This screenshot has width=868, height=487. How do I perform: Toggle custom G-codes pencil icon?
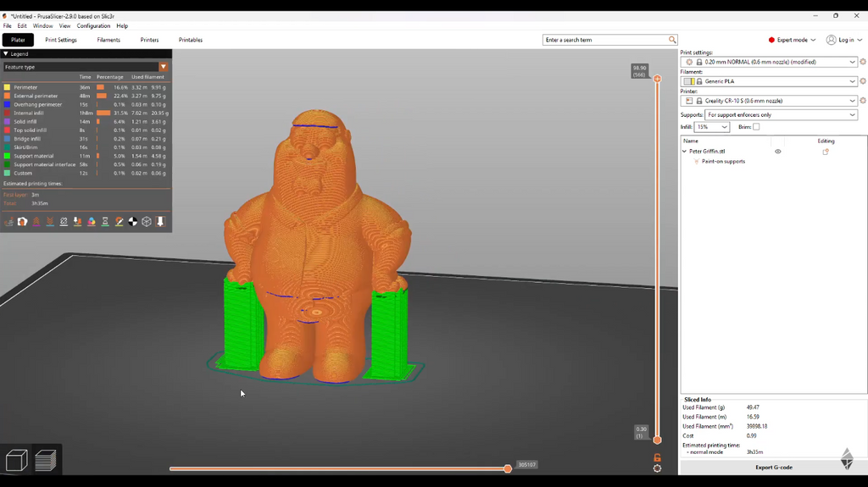[x=119, y=221]
